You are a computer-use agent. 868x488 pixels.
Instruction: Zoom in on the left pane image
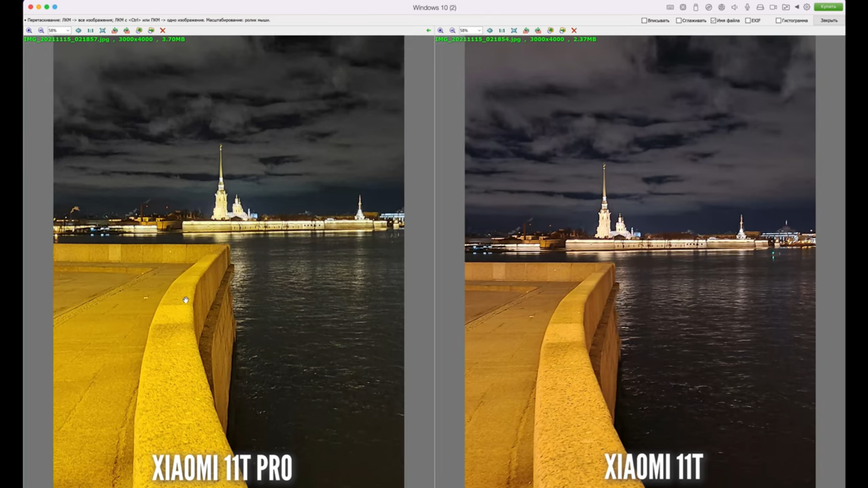point(29,30)
